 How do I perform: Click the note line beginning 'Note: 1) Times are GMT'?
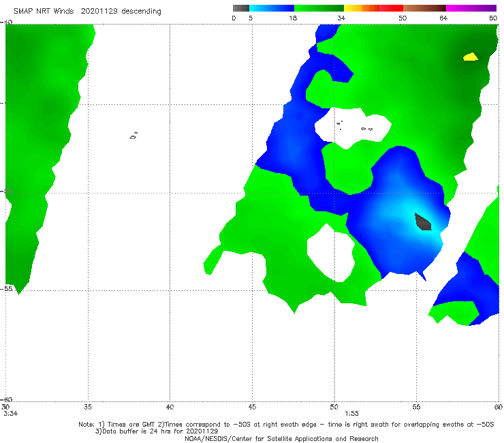(286, 425)
